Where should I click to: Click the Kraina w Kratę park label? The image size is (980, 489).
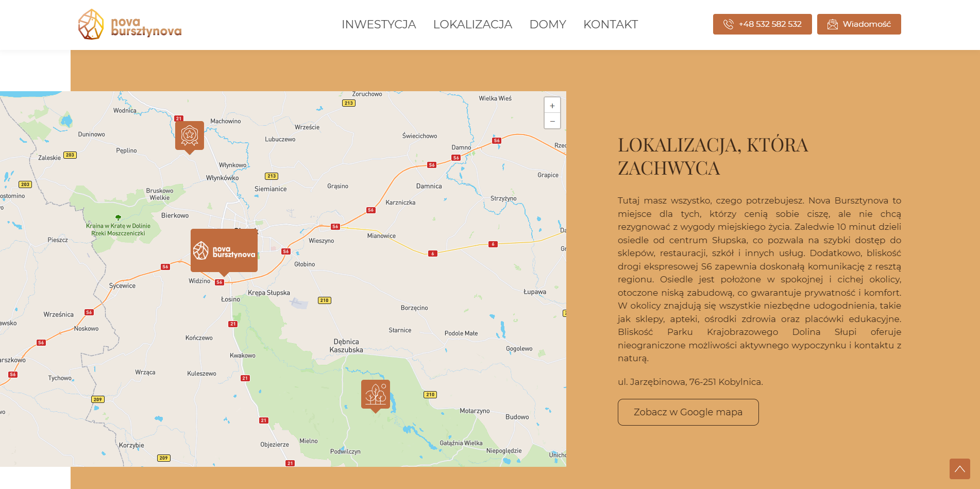[118, 230]
